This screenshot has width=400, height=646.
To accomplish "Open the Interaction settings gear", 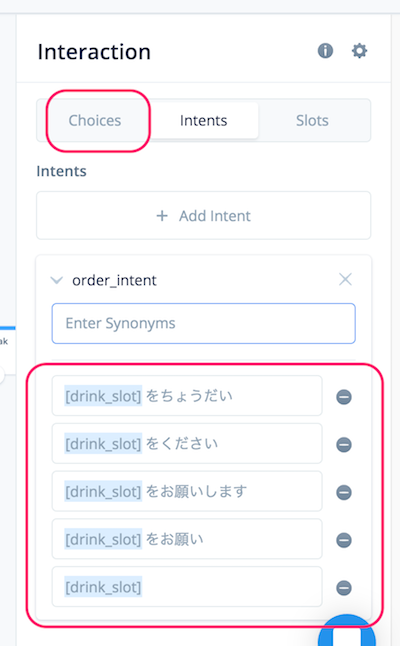I will 359,51.
